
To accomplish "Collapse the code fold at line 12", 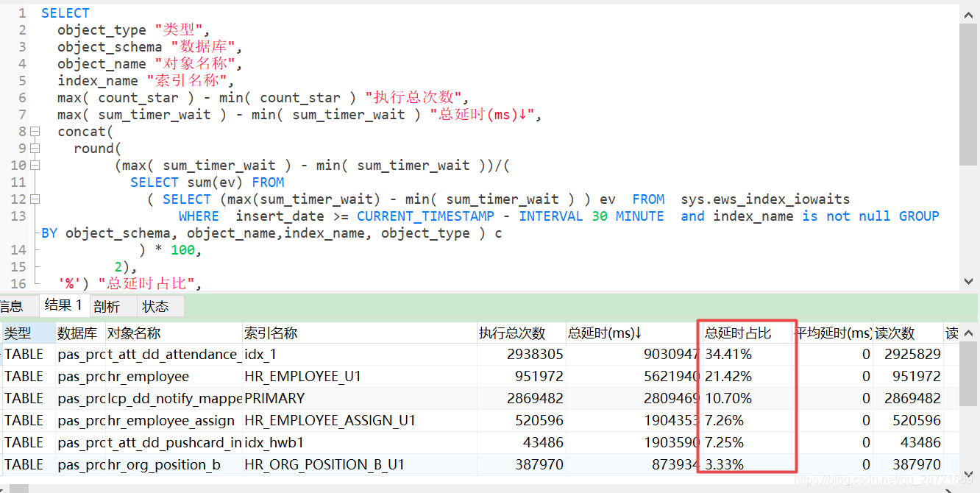I will click(x=34, y=199).
